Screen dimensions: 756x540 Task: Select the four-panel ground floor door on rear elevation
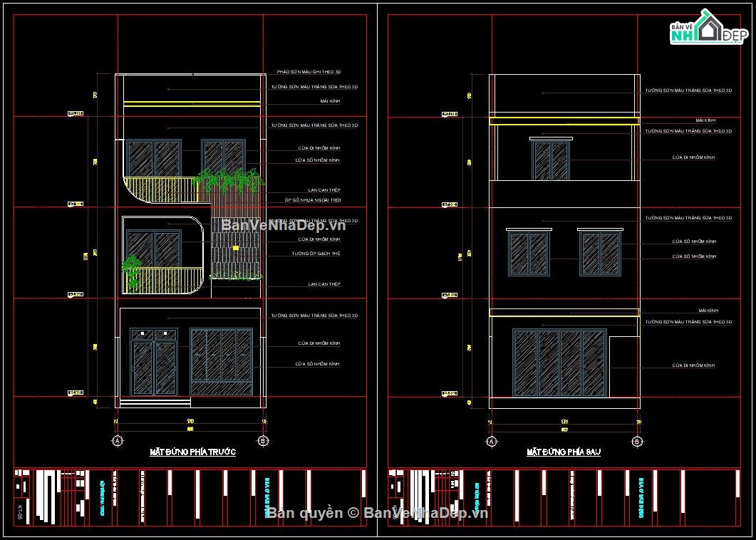point(560,363)
